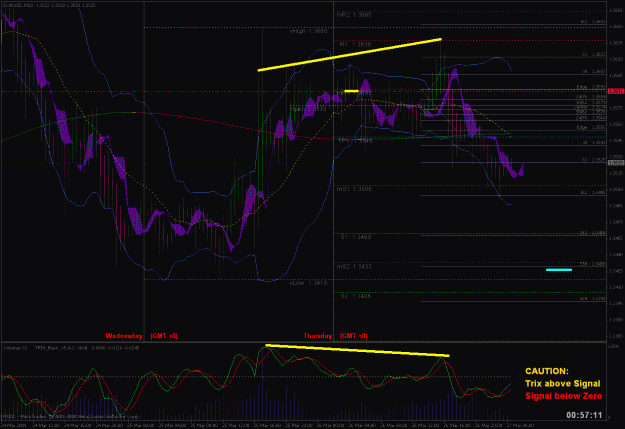This screenshot has height=429, width=625.
Task: Click the Signal below Zero text
Action: pos(563,396)
